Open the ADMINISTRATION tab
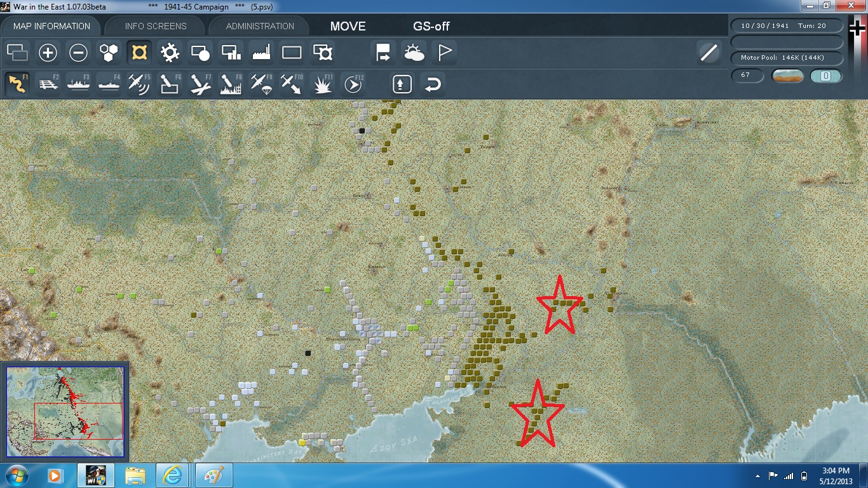The image size is (868, 488). [x=260, y=26]
